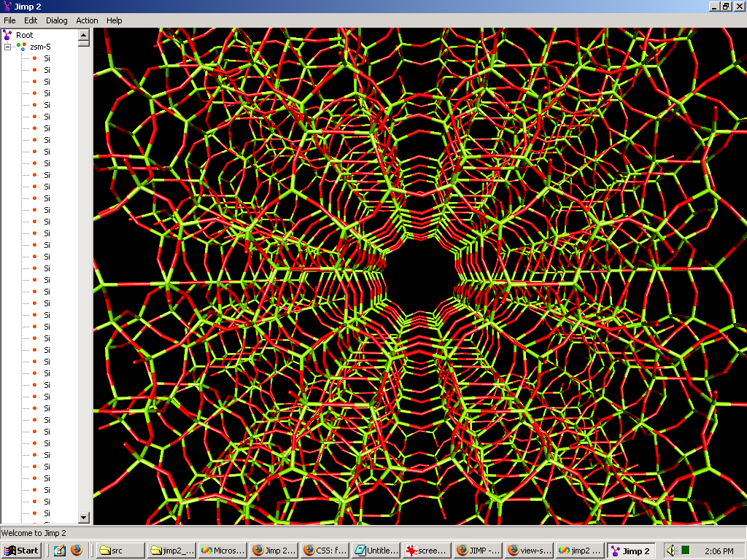Click the zeolite 3D structure viewport

point(419,276)
